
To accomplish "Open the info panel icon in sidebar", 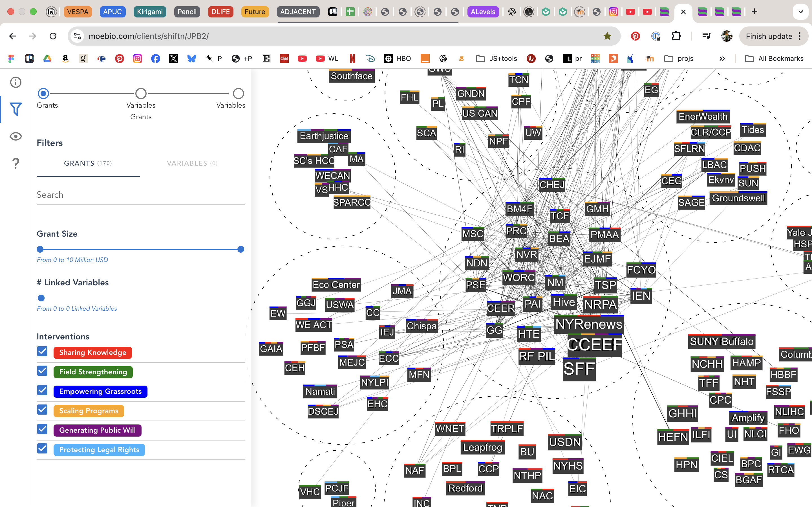I will 16,82.
